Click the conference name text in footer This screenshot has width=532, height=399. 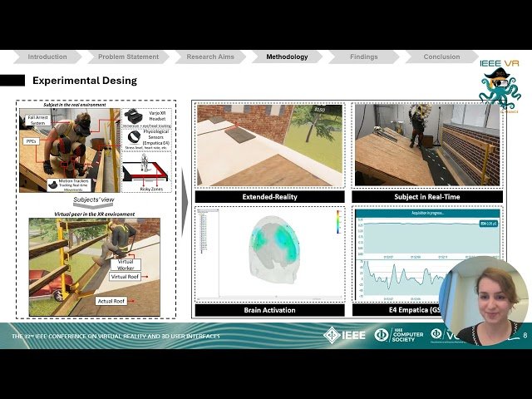coord(116,336)
